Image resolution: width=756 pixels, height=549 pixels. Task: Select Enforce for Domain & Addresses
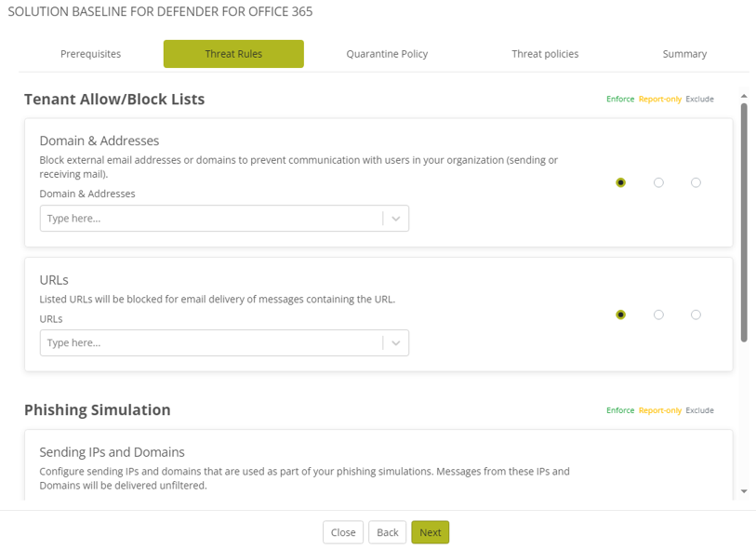[x=620, y=182]
